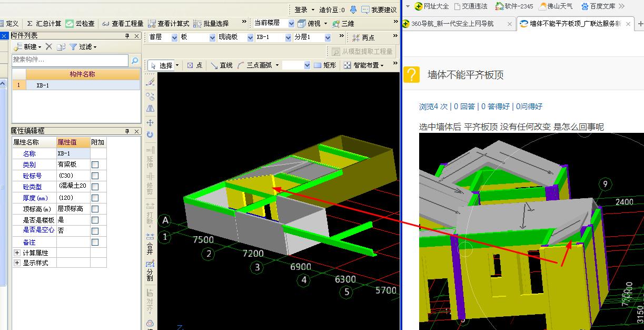Click the 定义 define button
The width and height of the screenshot is (644, 330).
[x=11, y=23]
